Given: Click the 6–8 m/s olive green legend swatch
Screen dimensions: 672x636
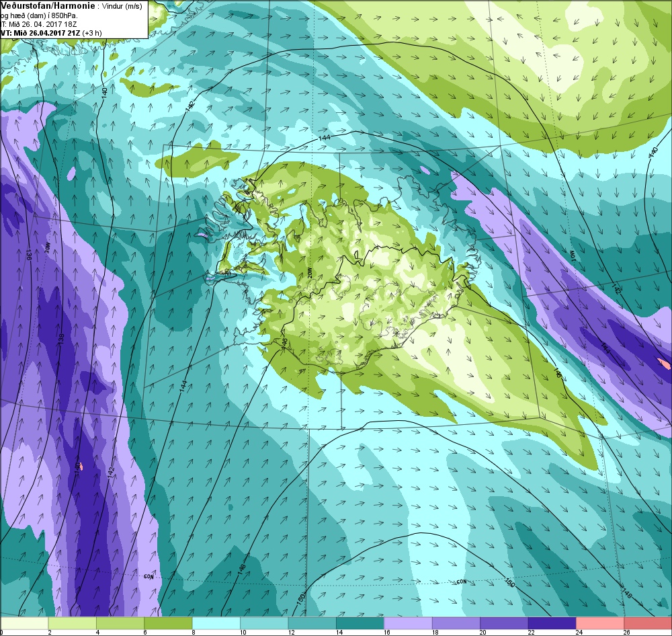Looking at the screenshot, I should (168, 623).
